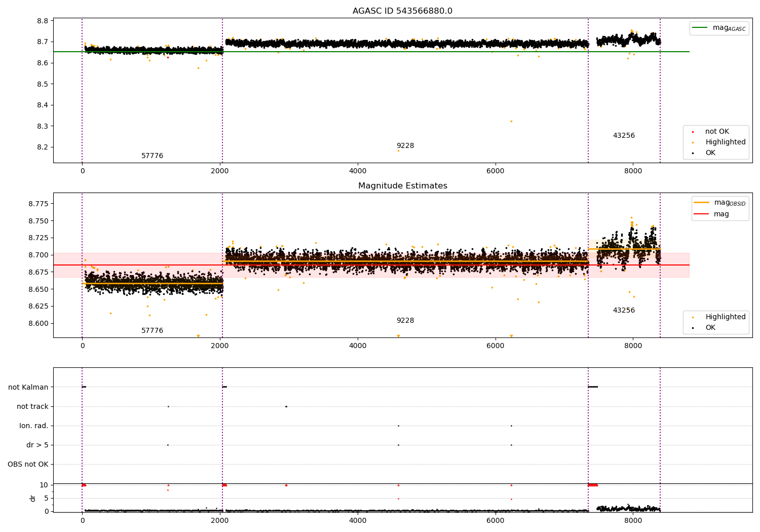Click y-axis tick 8.600 on middle plot
Viewport: 760px width, 532px height.
click(39, 323)
